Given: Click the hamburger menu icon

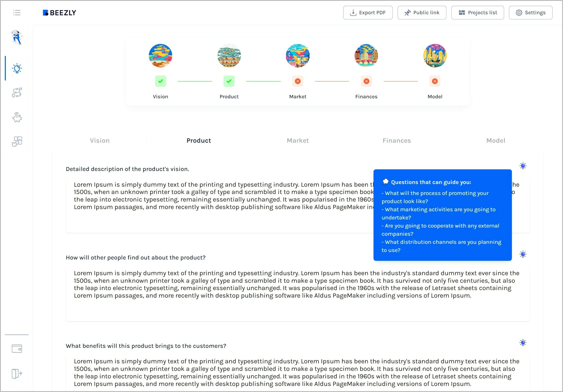Looking at the screenshot, I should coord(16,13).
